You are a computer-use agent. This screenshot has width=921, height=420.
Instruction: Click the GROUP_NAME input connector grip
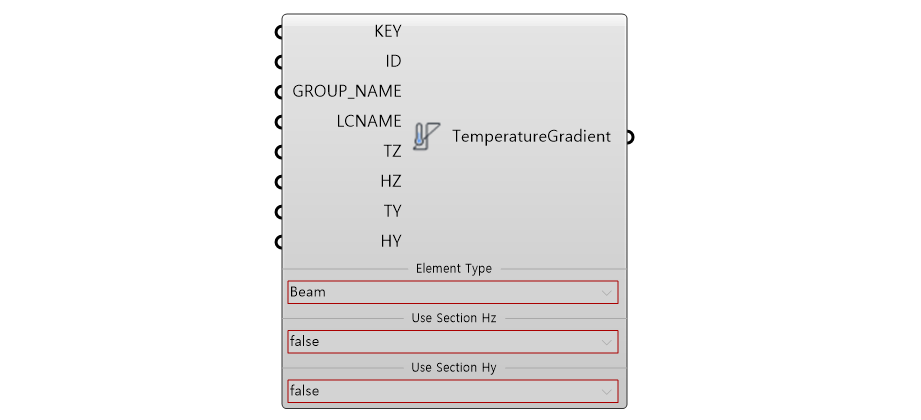point(279,92)
